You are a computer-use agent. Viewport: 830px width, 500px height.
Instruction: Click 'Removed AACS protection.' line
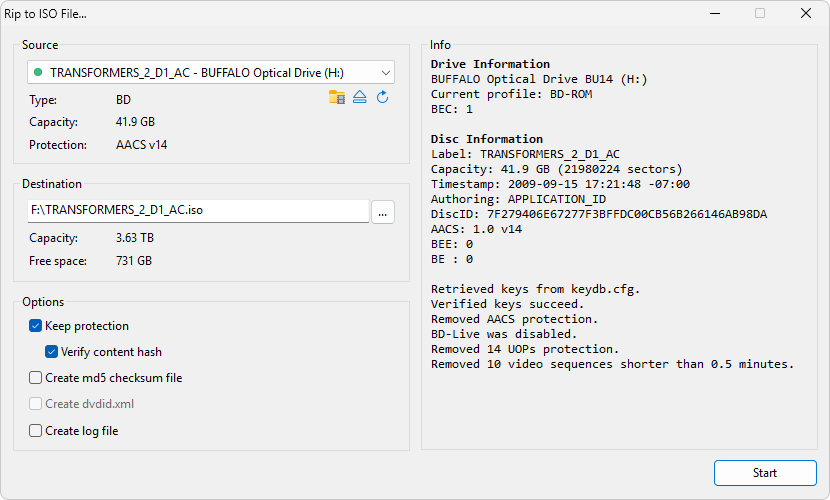(x=515, y=319)
